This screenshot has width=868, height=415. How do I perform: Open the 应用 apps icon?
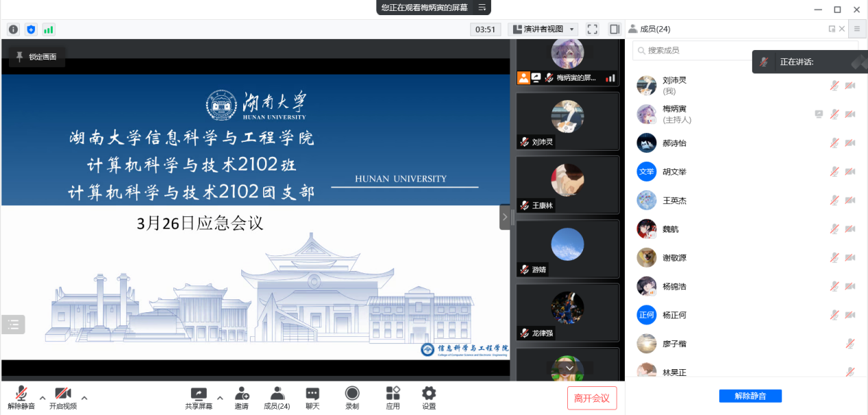[393, 393]
